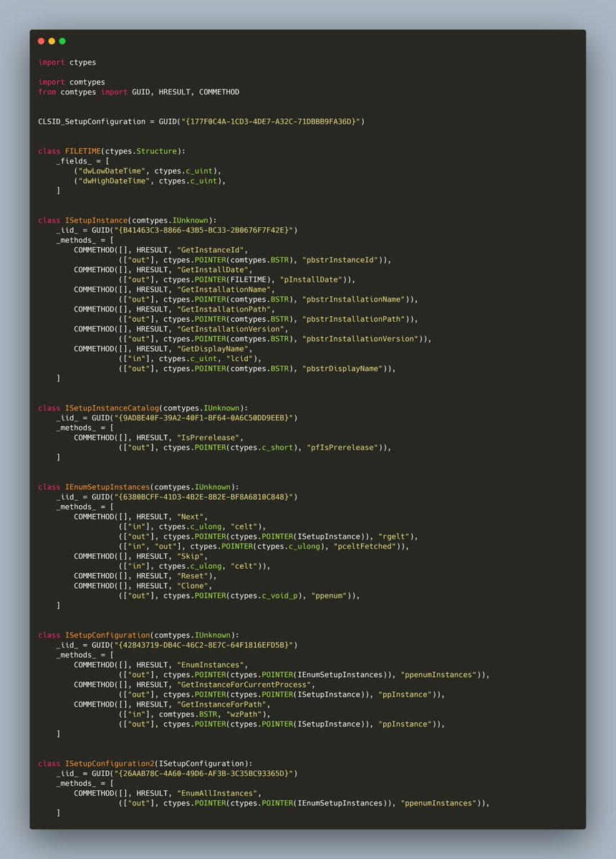Screen dimensions: 616x859
Task: Click the c_short type name
Action: 277,447
